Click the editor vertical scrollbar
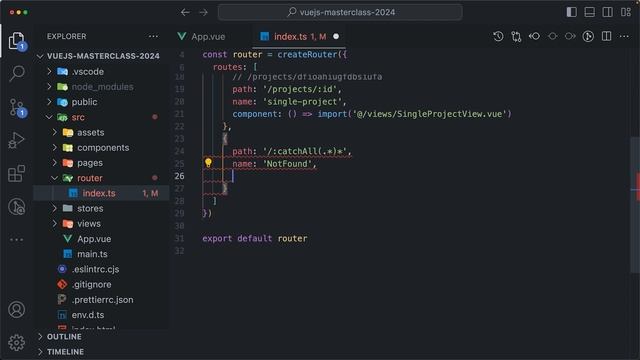Screen dimensions: 640x360 [635, 204]
